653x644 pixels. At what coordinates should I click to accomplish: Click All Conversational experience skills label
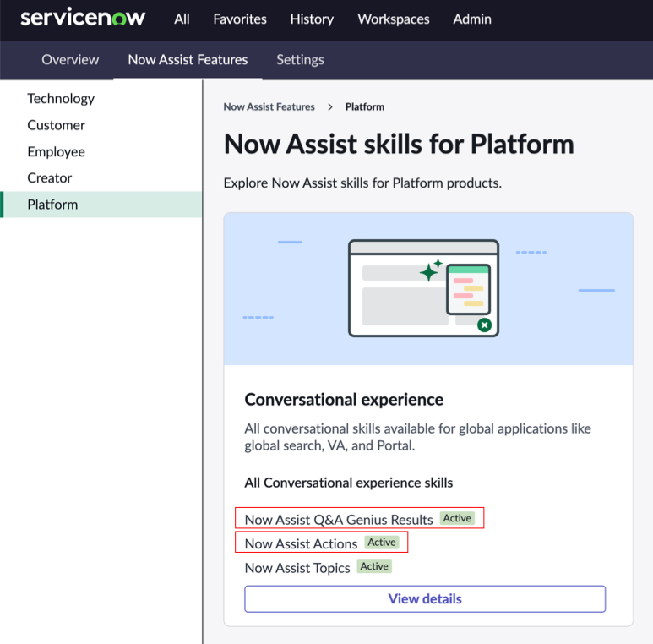point(349,483)
